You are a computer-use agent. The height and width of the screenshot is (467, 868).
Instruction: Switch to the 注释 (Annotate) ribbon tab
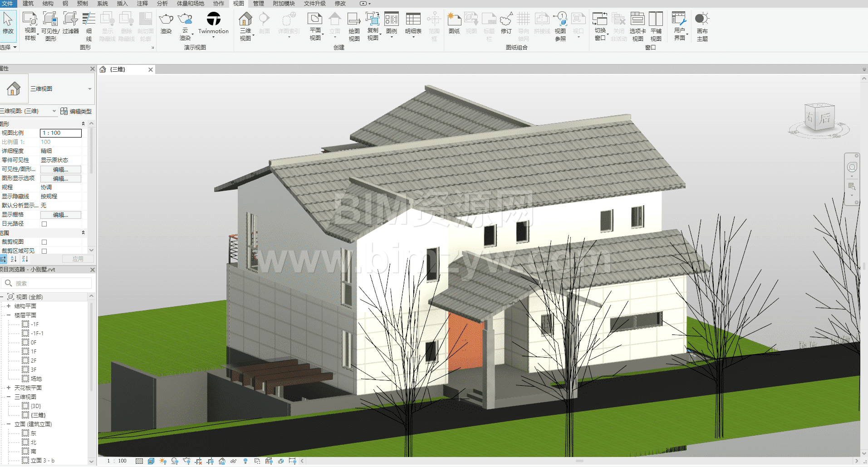[142, 4]
